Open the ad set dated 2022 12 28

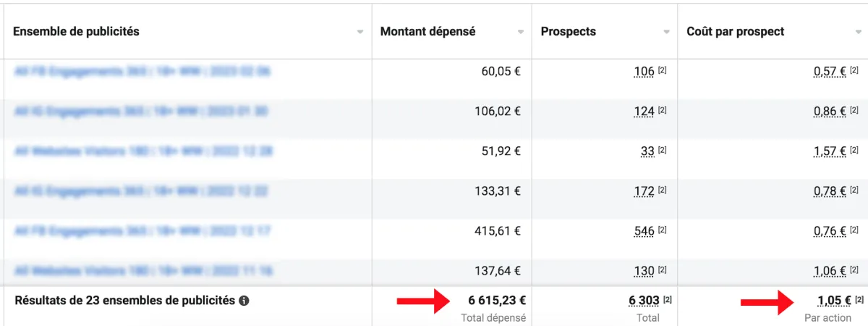143,151
